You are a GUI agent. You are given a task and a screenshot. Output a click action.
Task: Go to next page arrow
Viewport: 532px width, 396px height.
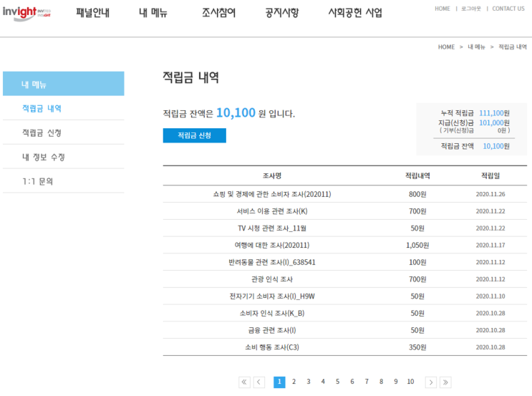point(431,382)
